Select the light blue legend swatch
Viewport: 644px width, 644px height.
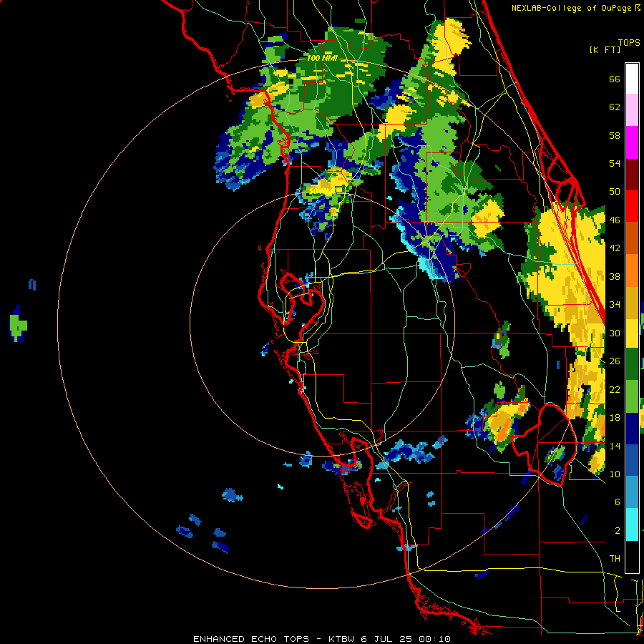632,492
